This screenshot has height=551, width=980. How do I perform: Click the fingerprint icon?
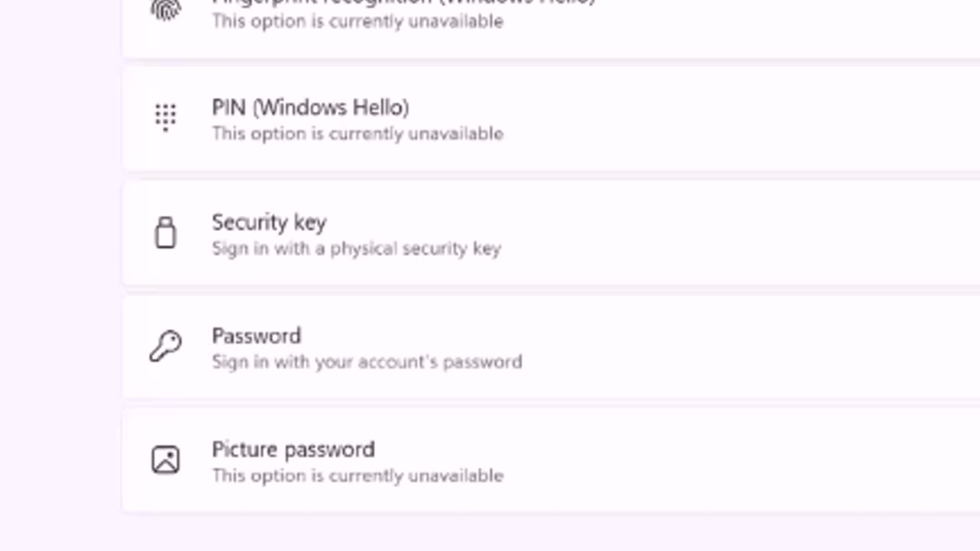(165, 9)
